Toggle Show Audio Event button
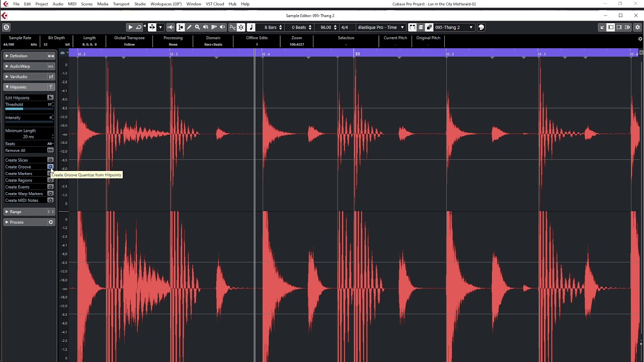The width and height of the screenshot is (644, 362). 413,27
